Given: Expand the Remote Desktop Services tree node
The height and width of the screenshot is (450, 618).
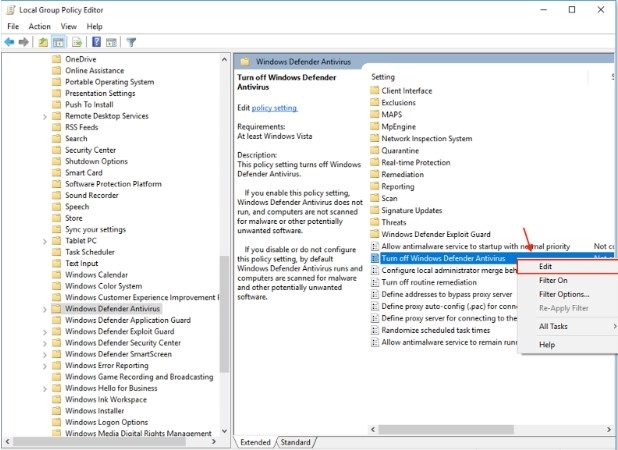Looking at the screenshot, I should pos(45,116).
